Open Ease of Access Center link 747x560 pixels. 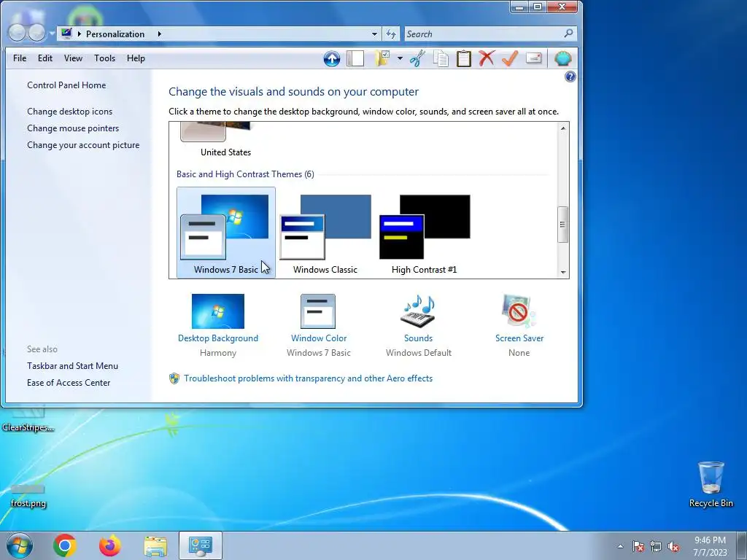click(69, 382)
